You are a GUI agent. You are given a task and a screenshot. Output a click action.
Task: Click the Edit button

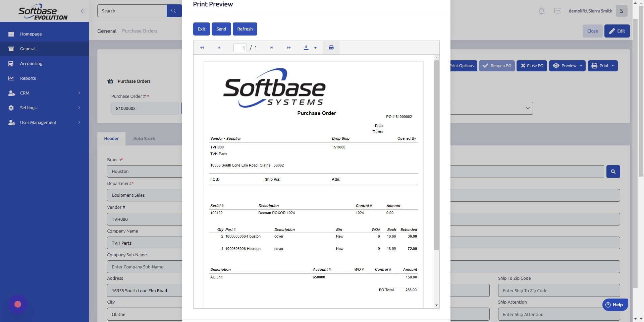[617, 31]
